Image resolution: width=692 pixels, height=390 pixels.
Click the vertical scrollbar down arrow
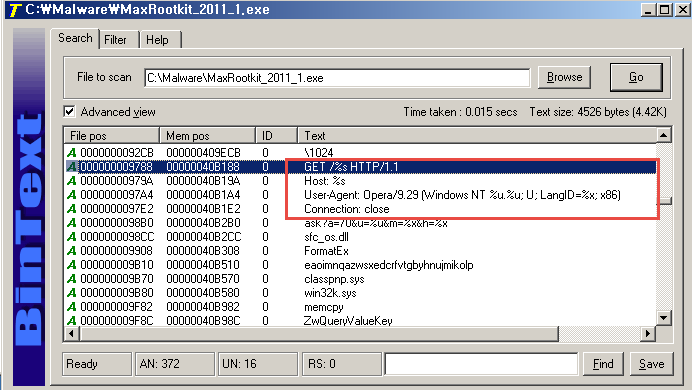[663, 318]
